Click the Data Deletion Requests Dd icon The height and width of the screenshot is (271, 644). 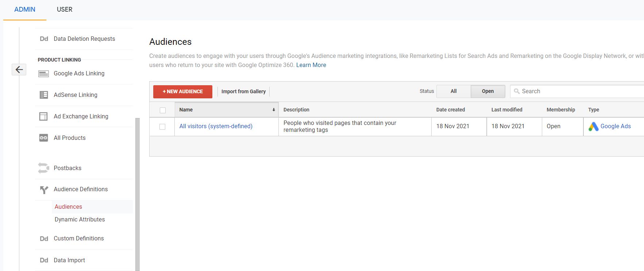point(44,39)
